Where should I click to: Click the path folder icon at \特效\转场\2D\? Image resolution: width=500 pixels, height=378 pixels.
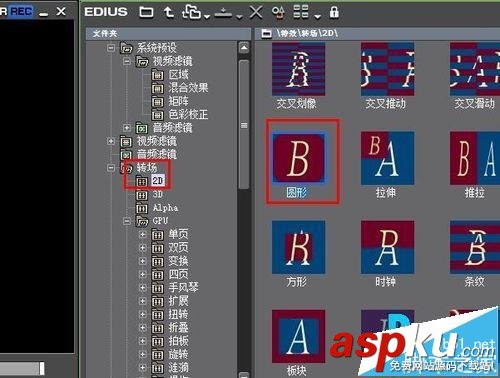pyautogui.click(x=266, y=33)
